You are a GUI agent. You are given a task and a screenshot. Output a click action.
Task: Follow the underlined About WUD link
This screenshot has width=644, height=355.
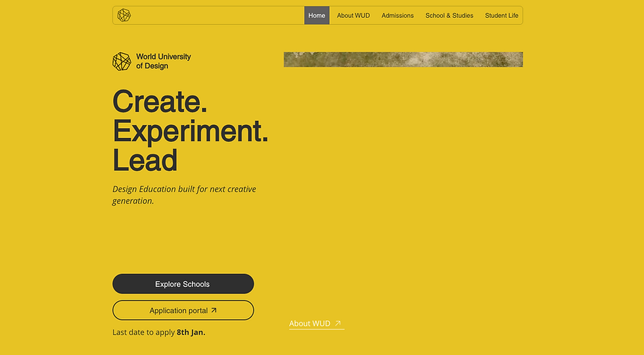316,323
